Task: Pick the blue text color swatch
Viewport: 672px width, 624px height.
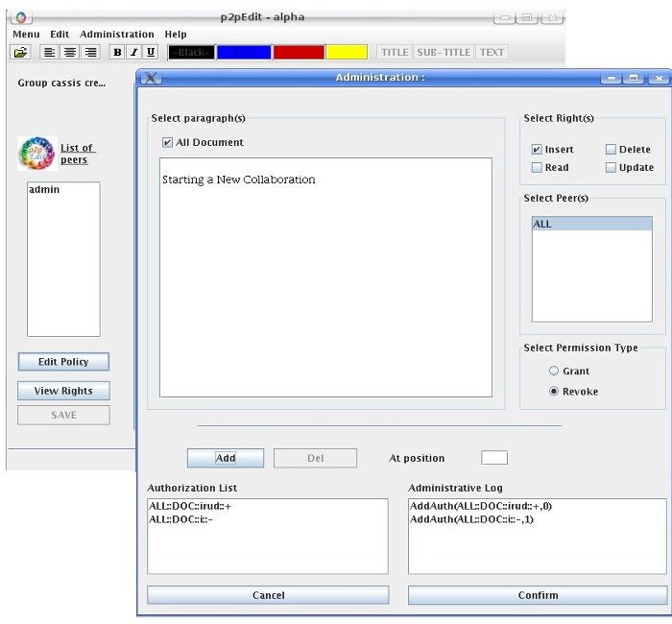Action: point(243,52)
